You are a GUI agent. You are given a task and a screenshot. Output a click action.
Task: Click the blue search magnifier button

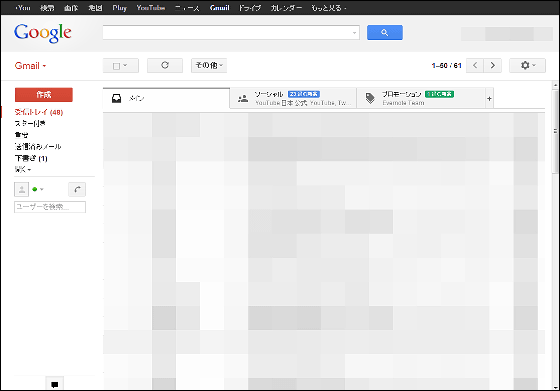point(385,32)
